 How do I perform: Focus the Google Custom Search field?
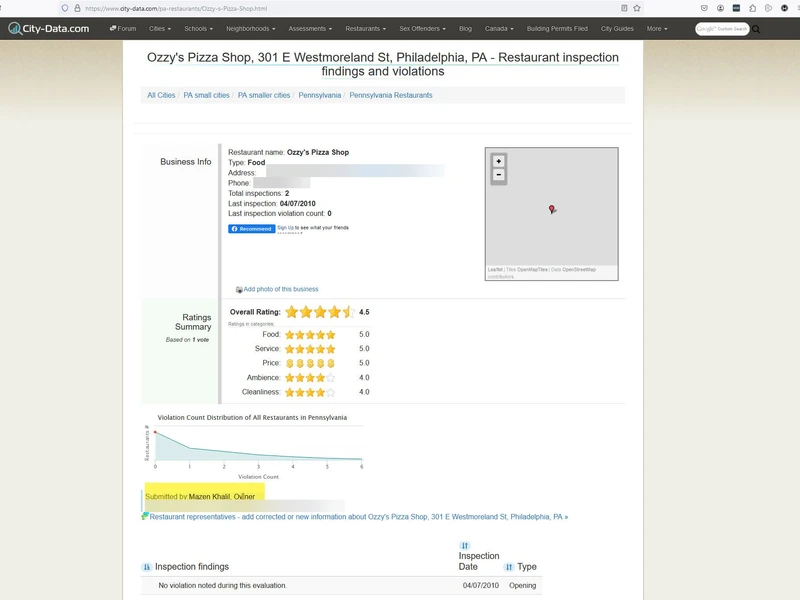click(722, 29)
